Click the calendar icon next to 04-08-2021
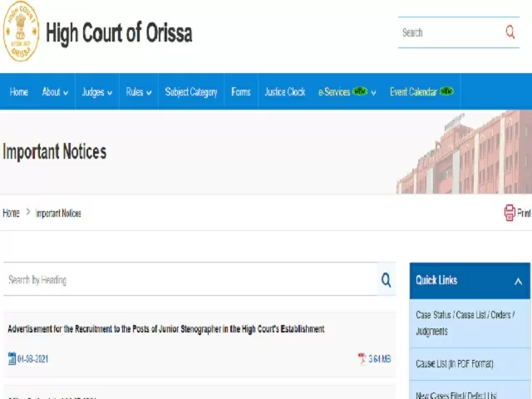Image resolution: width=532 pixels, height=399 pixels. click(x=12, y=358)
